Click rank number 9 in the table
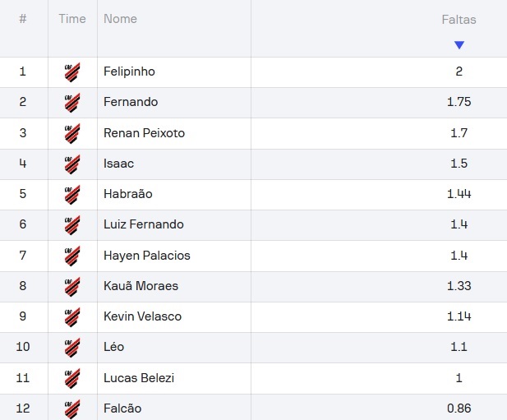507x420 pixels. [x=23, y=316]
